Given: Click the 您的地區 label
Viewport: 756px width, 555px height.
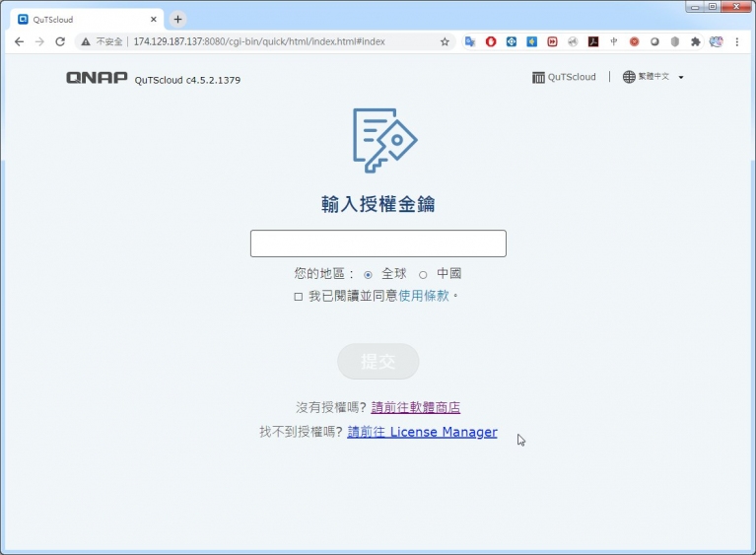Looking at the screenshot, I should click(x=324, y=274).
